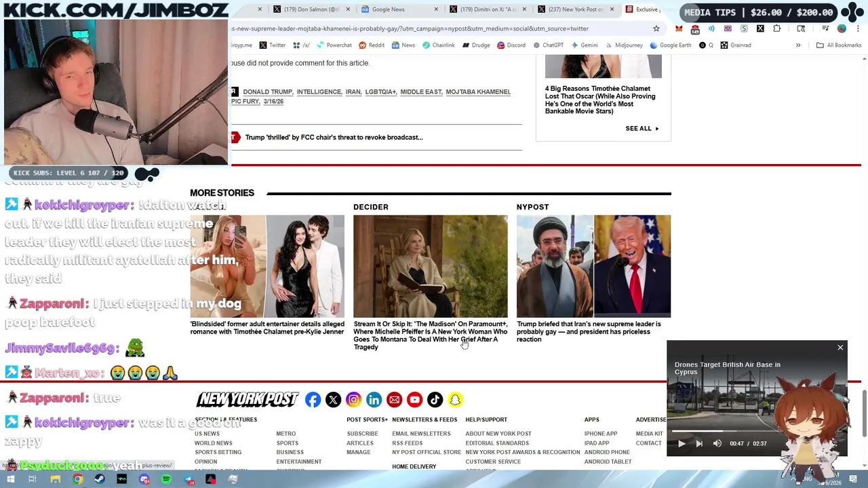Open the All Bookmarks folder
The image size is (868, 488).
pyautogui.click(x=839, y=45)
